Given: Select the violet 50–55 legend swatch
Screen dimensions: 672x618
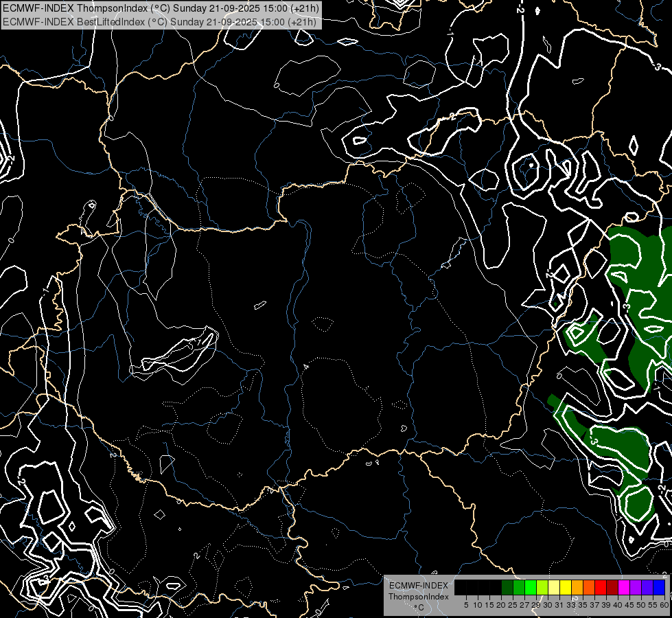Looking at the screenshot, I should click(647, 587).
